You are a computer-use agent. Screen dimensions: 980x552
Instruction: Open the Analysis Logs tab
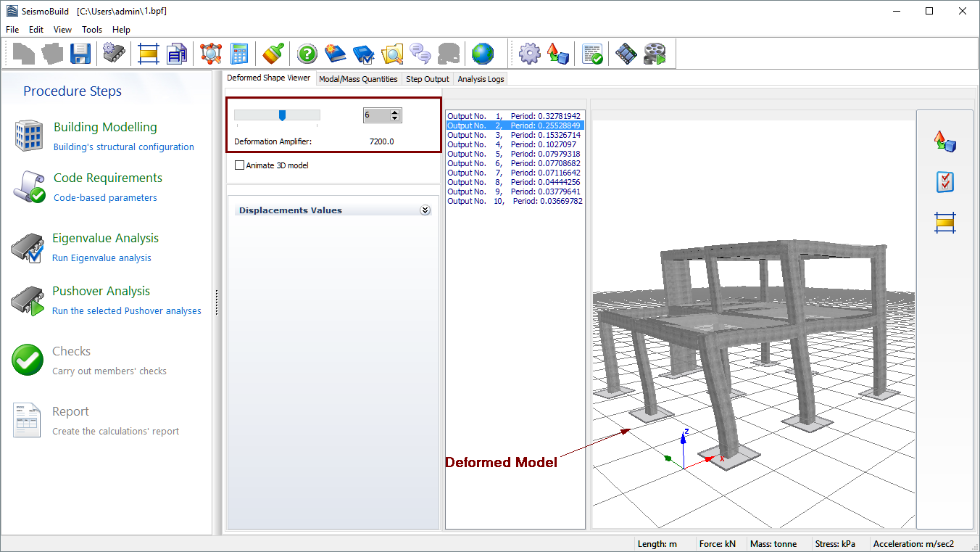[481, 79]
